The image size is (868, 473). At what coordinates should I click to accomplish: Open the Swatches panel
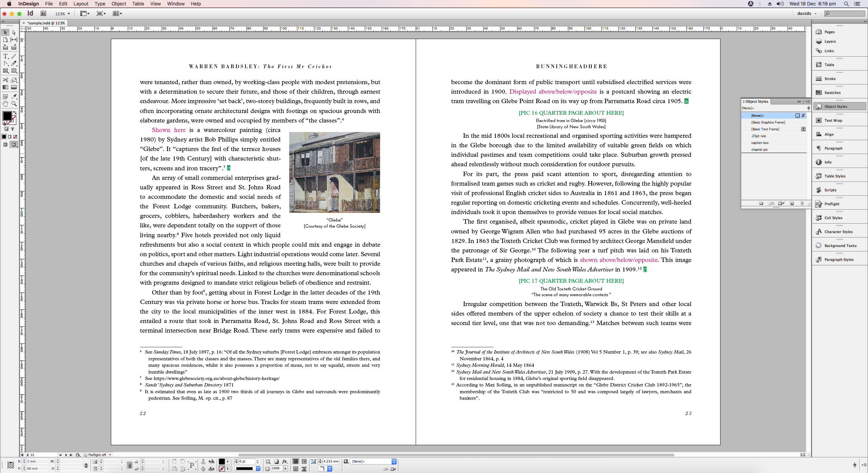pyautogui.click(x=832, y=93)
